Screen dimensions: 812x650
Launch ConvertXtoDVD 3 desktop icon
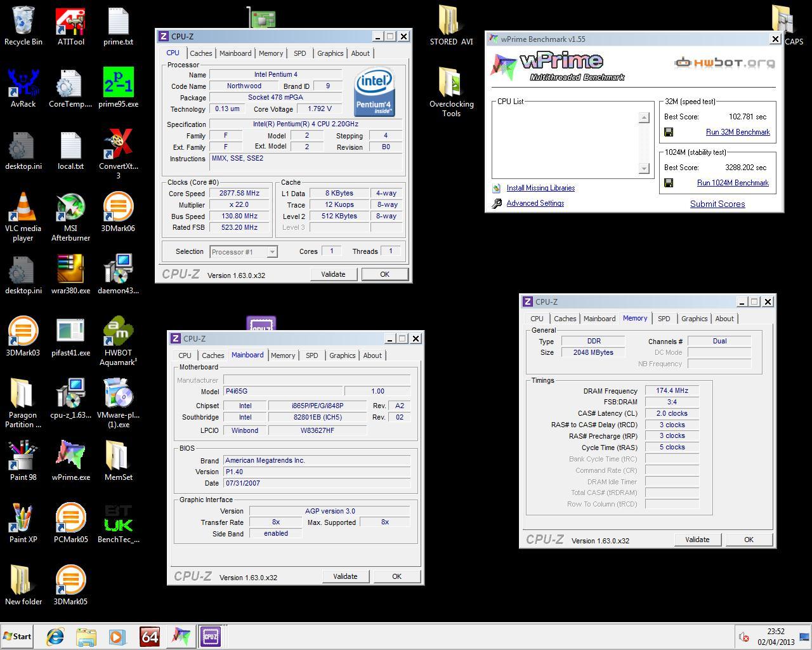click(x=118, y=154)
